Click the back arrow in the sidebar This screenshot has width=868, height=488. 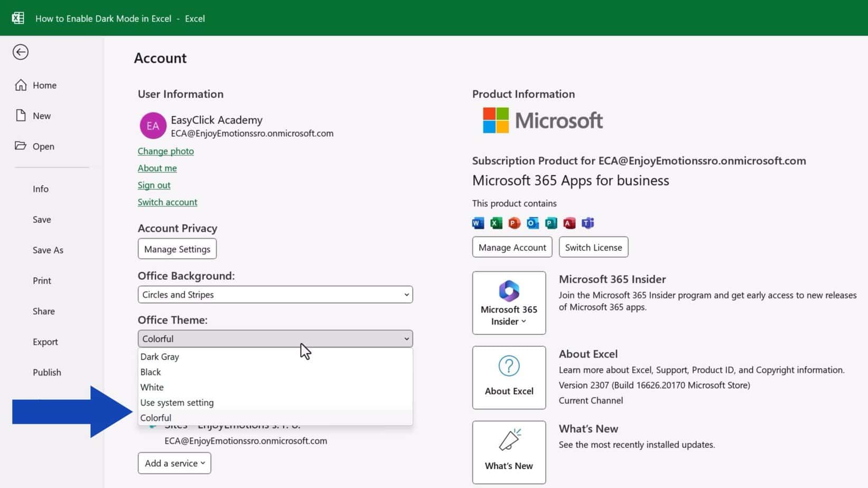point(20,52)
